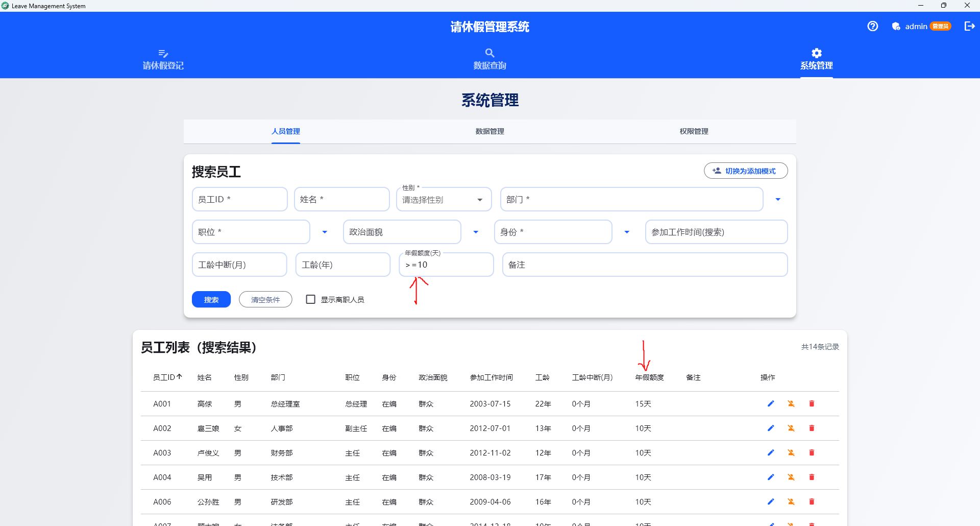Click the 请休假登记 register icon
The width and height of the screenshot is (980, 526).
click(x=163, y=54)
